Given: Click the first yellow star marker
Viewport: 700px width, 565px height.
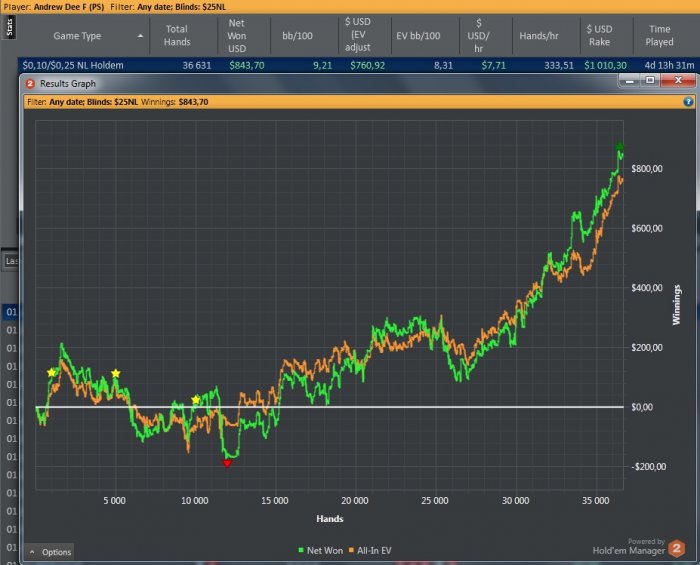Looking at the screenshot, I should tap(52, 373).
